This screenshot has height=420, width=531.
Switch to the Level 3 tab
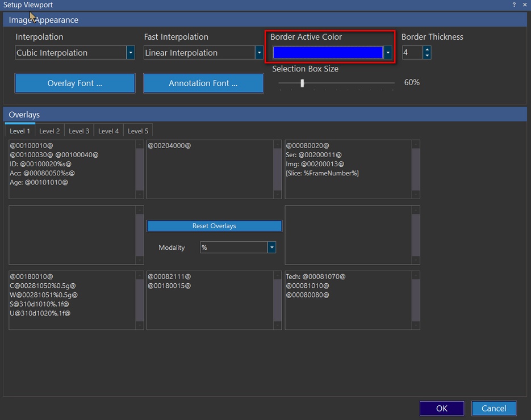coord(79,131)
